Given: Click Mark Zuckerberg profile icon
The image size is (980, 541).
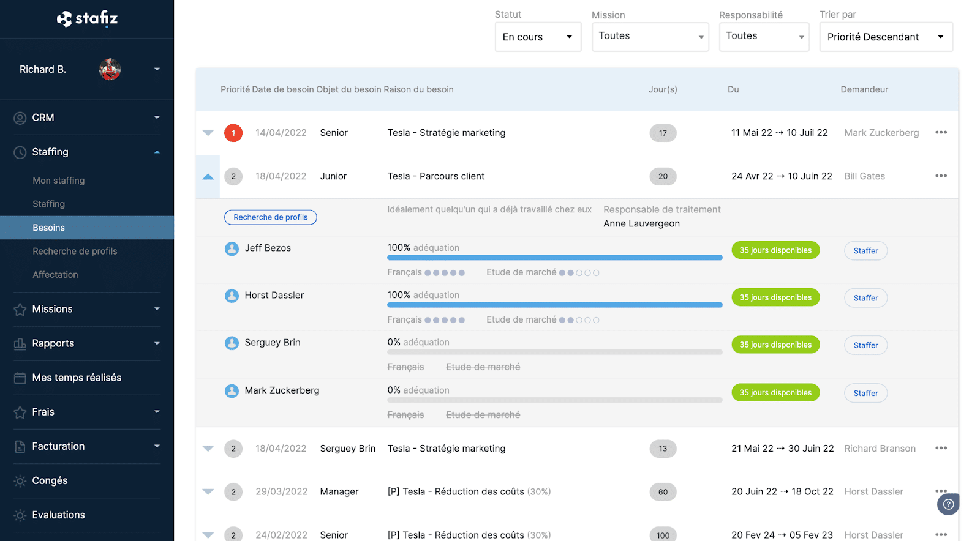Looking at the screenshot, I should click(232, 390).
